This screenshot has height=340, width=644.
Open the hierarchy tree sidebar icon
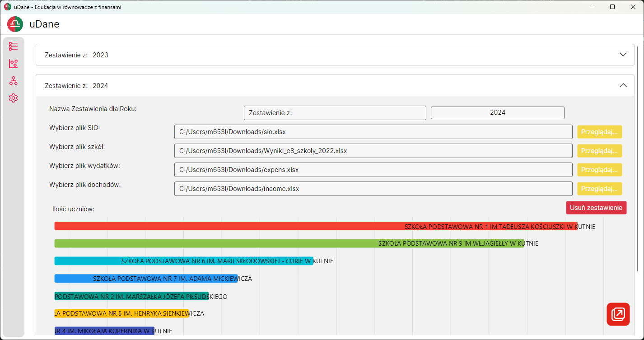13,81
